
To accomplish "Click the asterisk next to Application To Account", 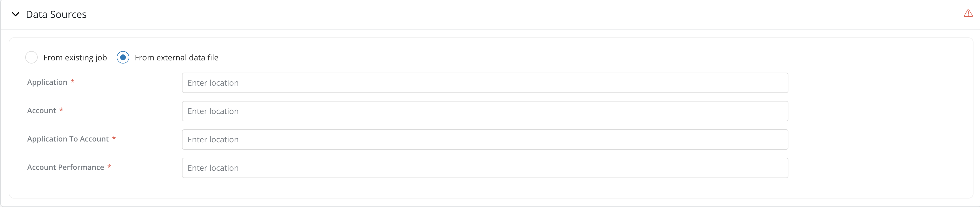I will click(114, 138).
